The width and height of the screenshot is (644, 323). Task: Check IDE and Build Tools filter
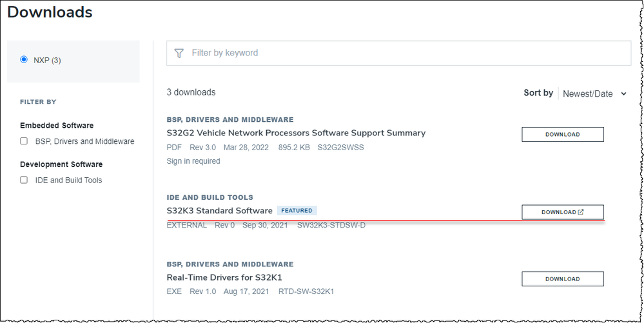coord(24,180)
